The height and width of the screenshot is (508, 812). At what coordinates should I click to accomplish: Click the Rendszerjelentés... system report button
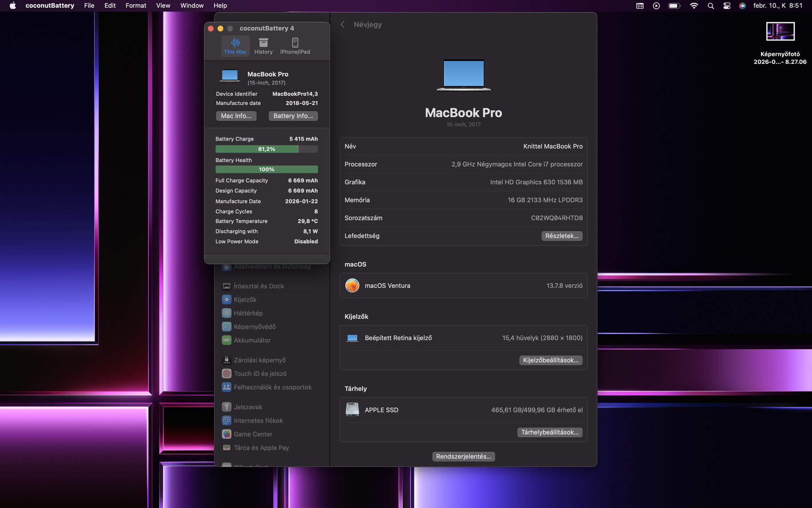[464, 457]
